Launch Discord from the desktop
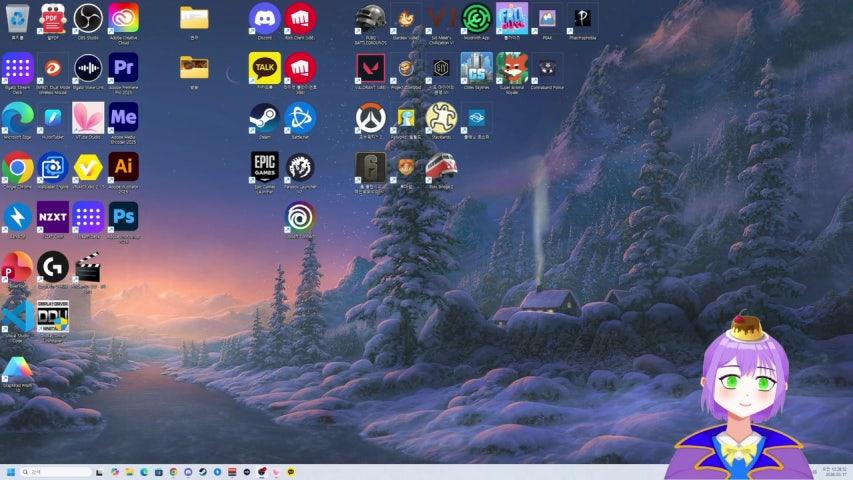Image resolution: width=853 pixels, height=480 pixels. (x=264, y=18)
